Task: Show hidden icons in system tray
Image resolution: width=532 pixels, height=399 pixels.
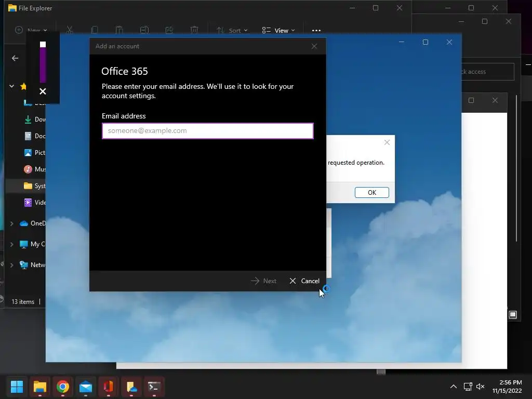Action: [453, 387]
